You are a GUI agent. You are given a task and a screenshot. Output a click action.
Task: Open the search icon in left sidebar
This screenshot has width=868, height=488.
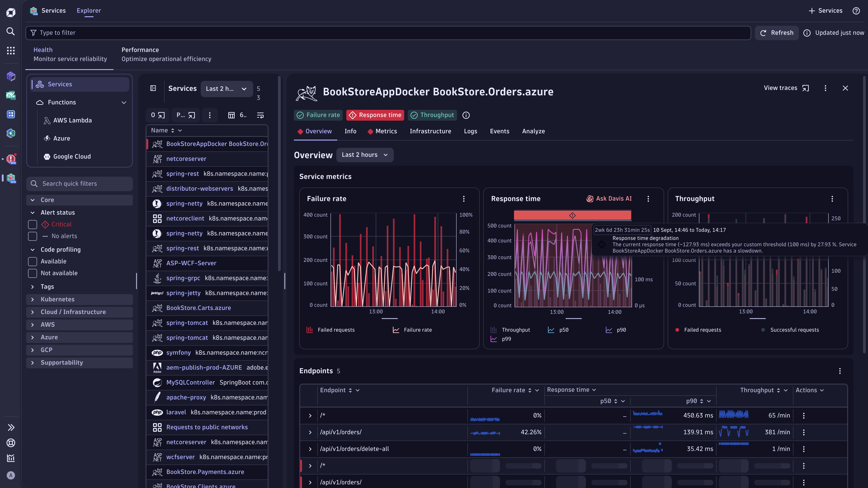click(x=11, y=31)
